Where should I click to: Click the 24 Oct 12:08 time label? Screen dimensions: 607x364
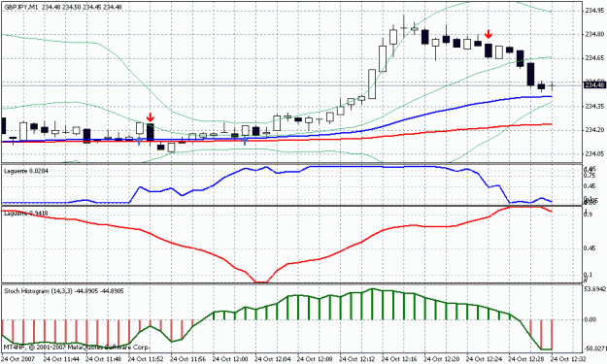point(315,359)
